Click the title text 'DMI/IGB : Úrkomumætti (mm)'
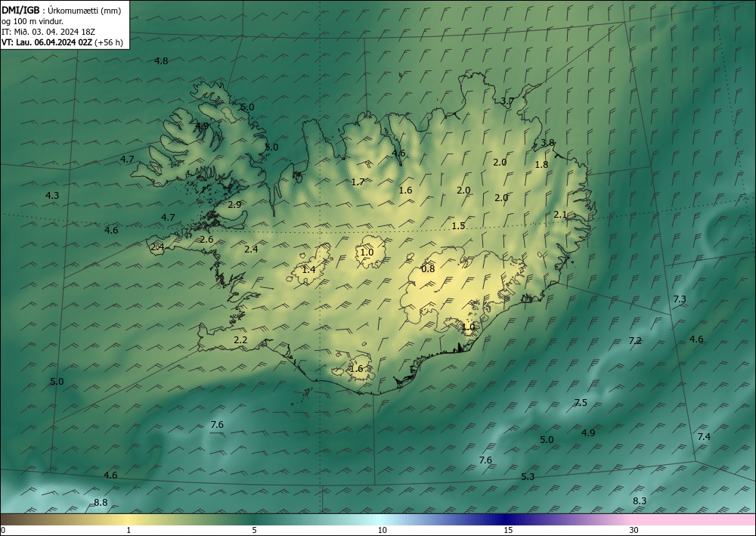756x536 pixels. 61,10
